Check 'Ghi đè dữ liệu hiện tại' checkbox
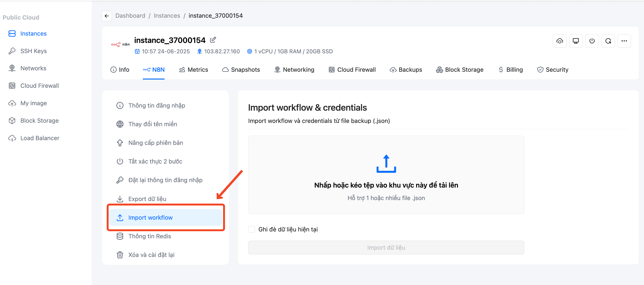Image resolution: width=644 pixels, height=285 pixels. pyautogui.click(x=251, y=229)
